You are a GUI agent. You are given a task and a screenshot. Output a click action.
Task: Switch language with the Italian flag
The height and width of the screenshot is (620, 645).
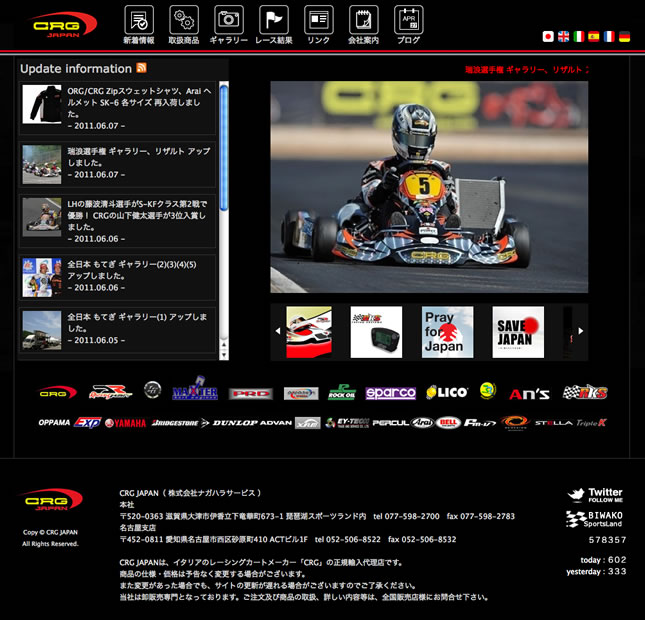point(579,37)
